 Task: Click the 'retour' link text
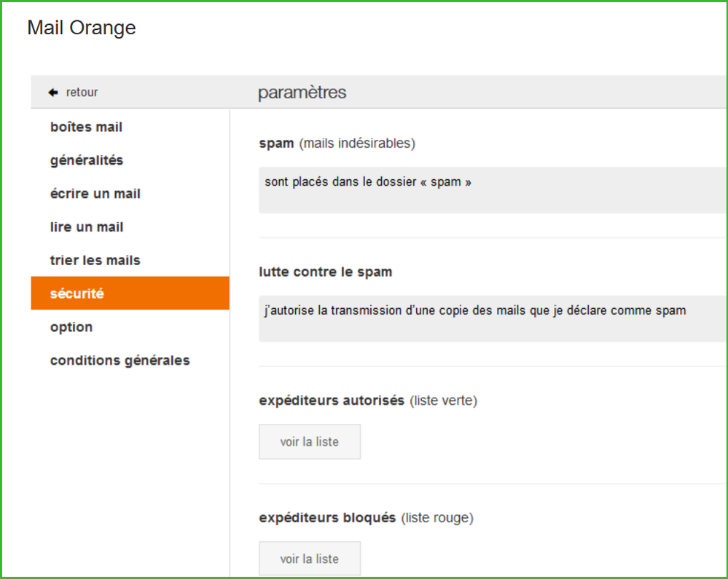click(82, 92)
